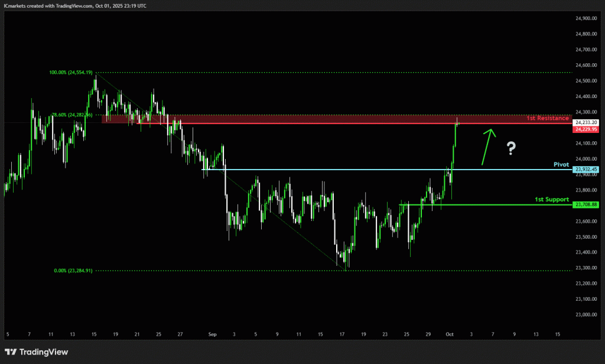Click the 23,000.00 price axis label
The width and height of the screenshot is (605, 364).
(586, 314)
